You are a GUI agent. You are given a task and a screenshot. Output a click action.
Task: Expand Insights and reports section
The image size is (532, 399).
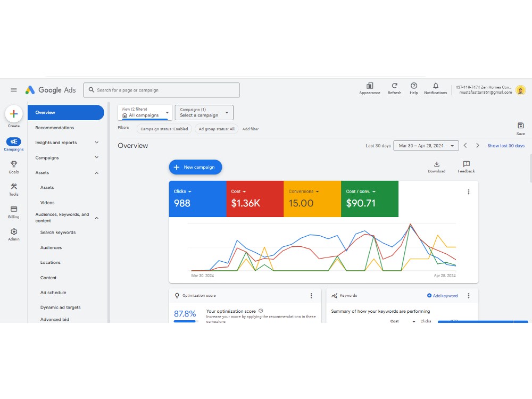[97, 143]
